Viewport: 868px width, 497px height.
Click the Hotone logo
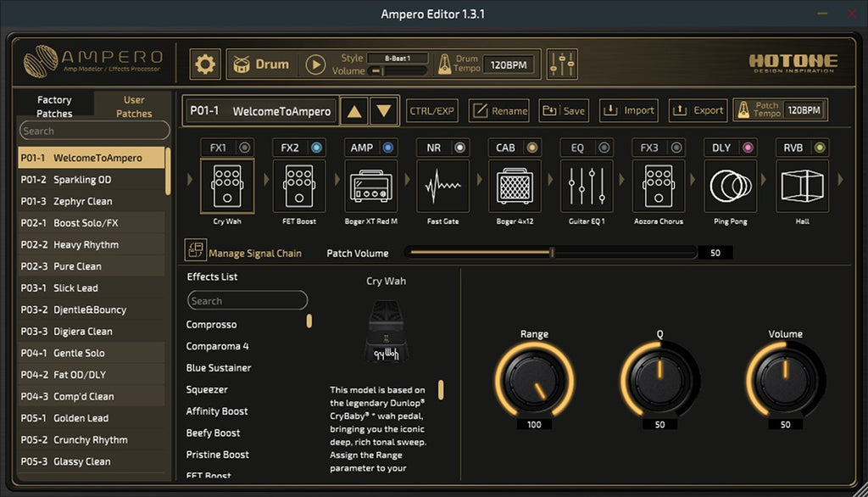pyautogui.click(x=793, y=63)
